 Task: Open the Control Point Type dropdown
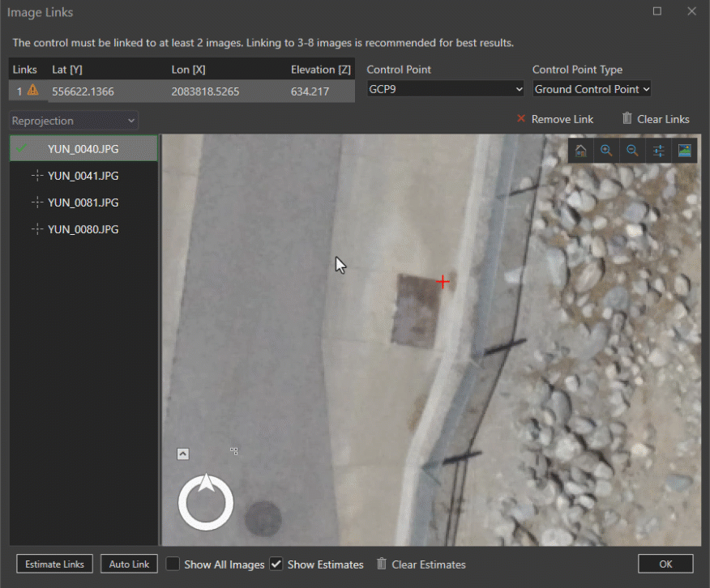(x=591, y=89)
